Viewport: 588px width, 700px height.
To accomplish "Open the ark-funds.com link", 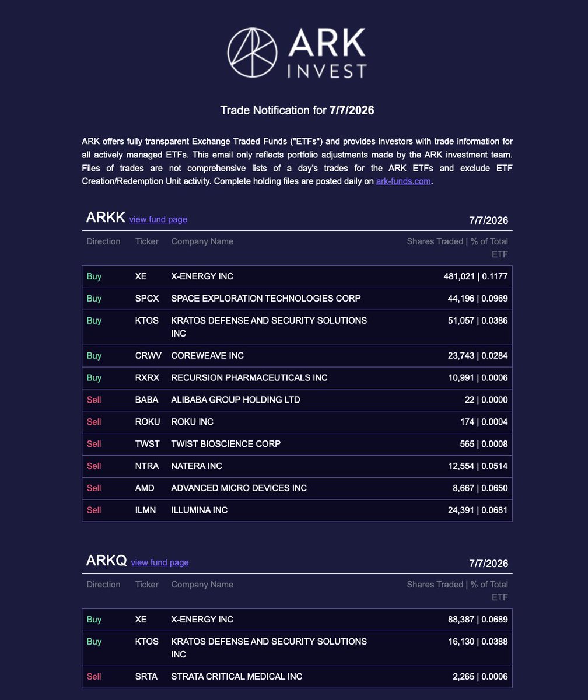I will point(404,181).
